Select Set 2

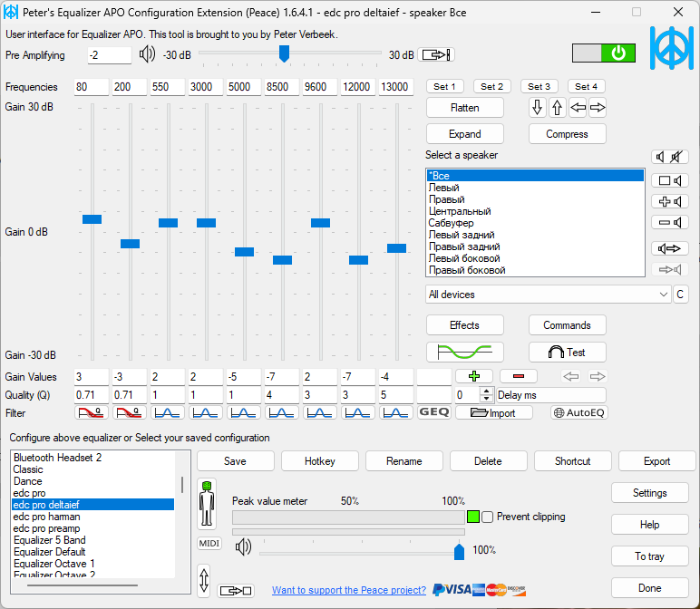click(491, 87)
